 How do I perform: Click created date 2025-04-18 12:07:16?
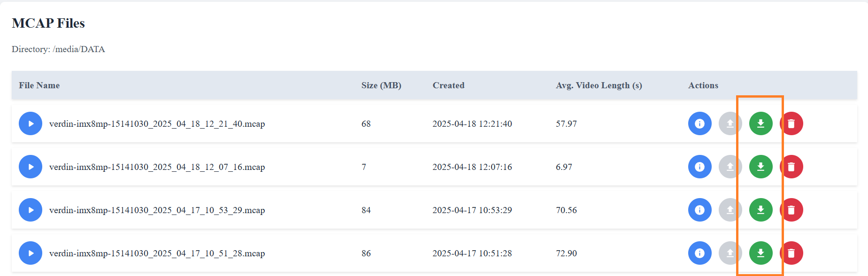[x=472, y=167]
